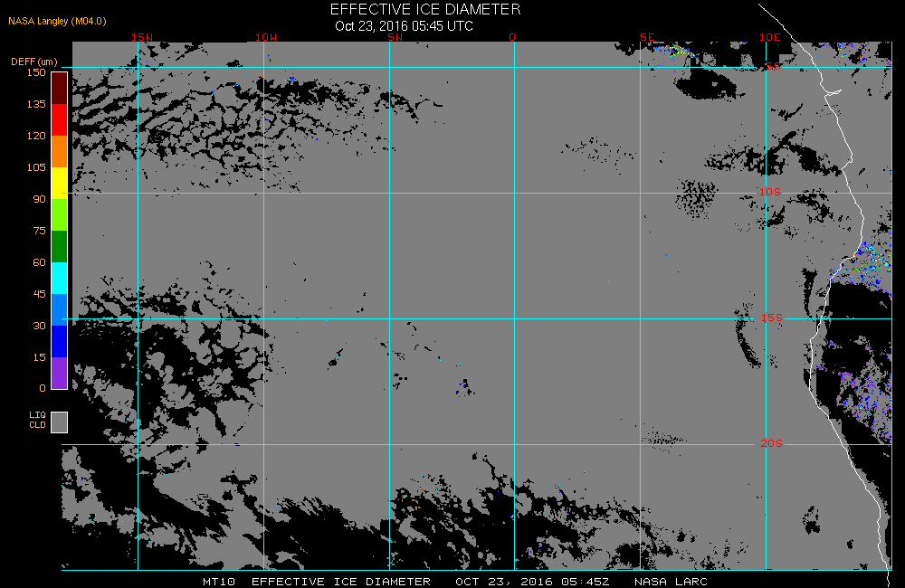Click the 'NASA LARC' footer text
This screenshot has width=905, height=588.
click(x=671, y=581)
